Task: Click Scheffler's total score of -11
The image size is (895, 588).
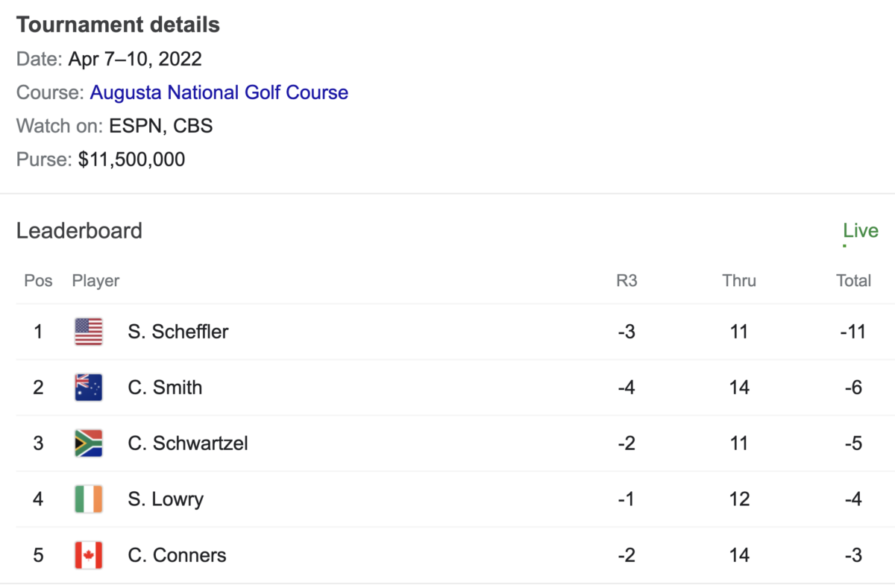Action: pyautogui.click(x=853, y=332)
